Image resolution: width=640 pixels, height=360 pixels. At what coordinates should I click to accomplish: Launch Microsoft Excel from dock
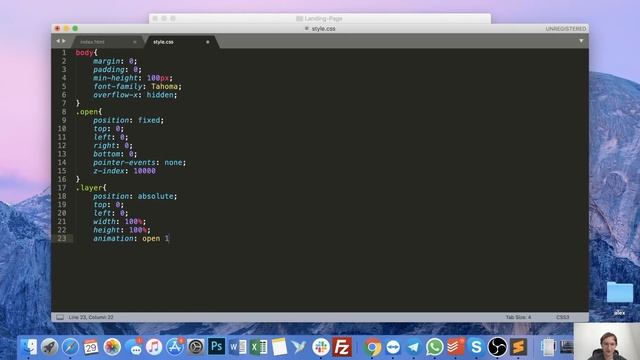click(x=259, y=347)
